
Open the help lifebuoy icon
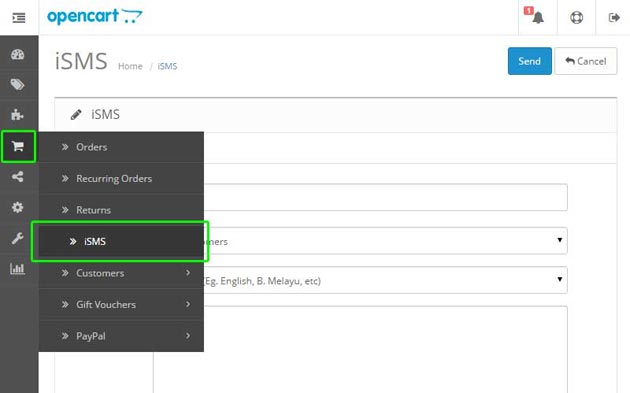click(x=577, y=18)
